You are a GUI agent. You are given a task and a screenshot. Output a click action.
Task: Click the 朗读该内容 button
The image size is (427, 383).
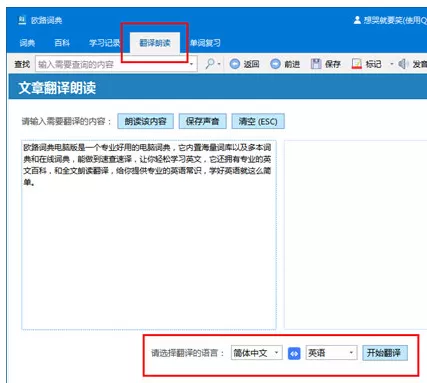[x=145, y=121]
